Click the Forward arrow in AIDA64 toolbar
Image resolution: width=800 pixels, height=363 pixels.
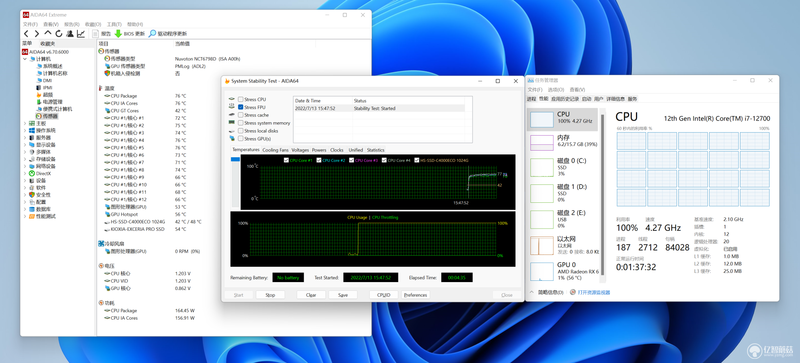[37, 34]
